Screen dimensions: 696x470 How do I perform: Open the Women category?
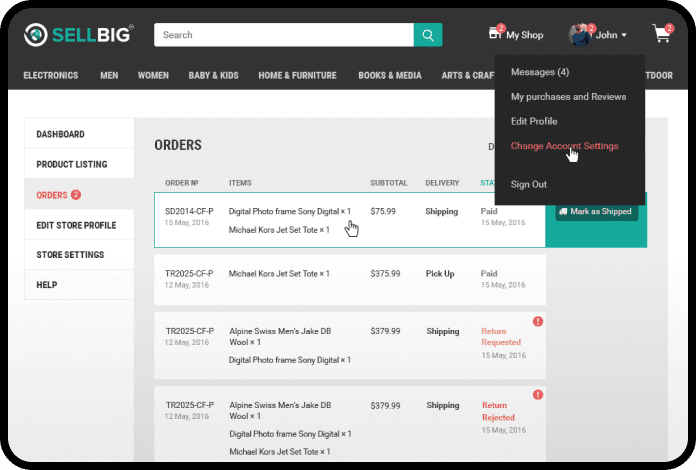tap(153, 75)
